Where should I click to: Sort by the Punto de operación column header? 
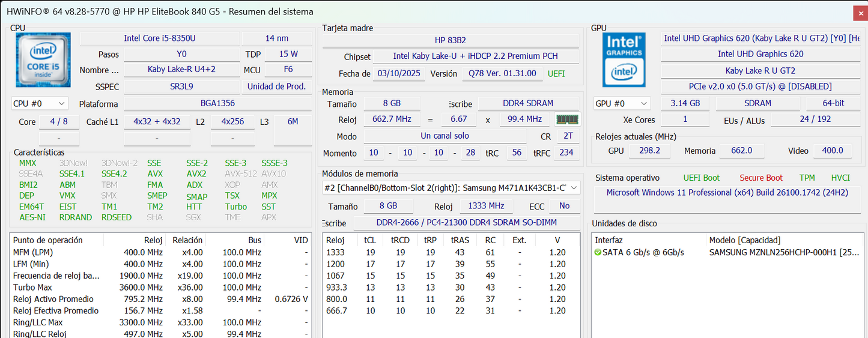[x=57, y=240]
